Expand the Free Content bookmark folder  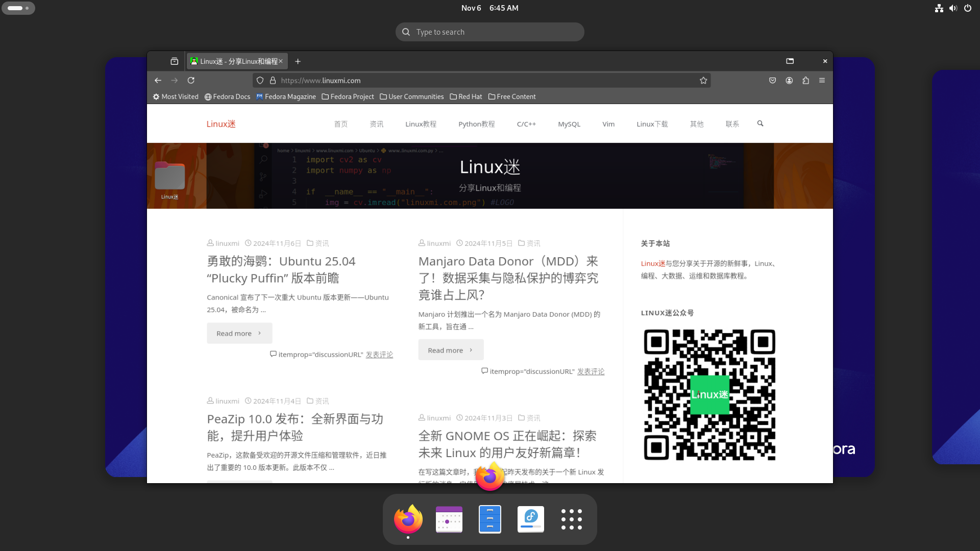[512, 96]
